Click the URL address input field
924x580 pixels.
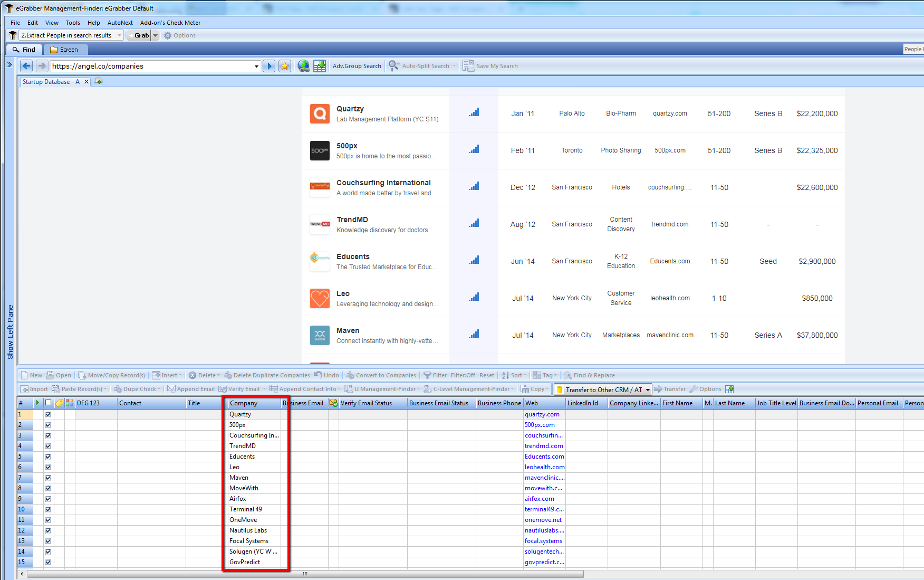(x=152, y=66)
